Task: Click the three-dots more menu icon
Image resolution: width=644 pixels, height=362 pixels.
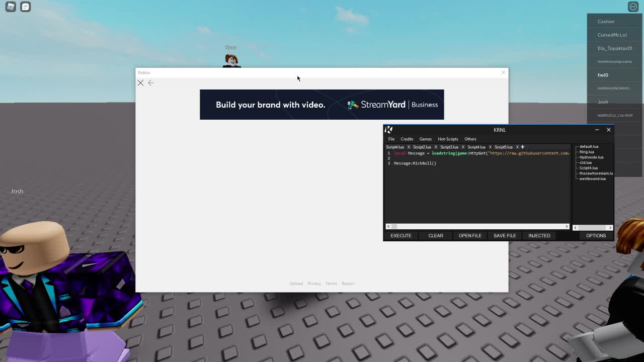Action: (x=633, y=7)
